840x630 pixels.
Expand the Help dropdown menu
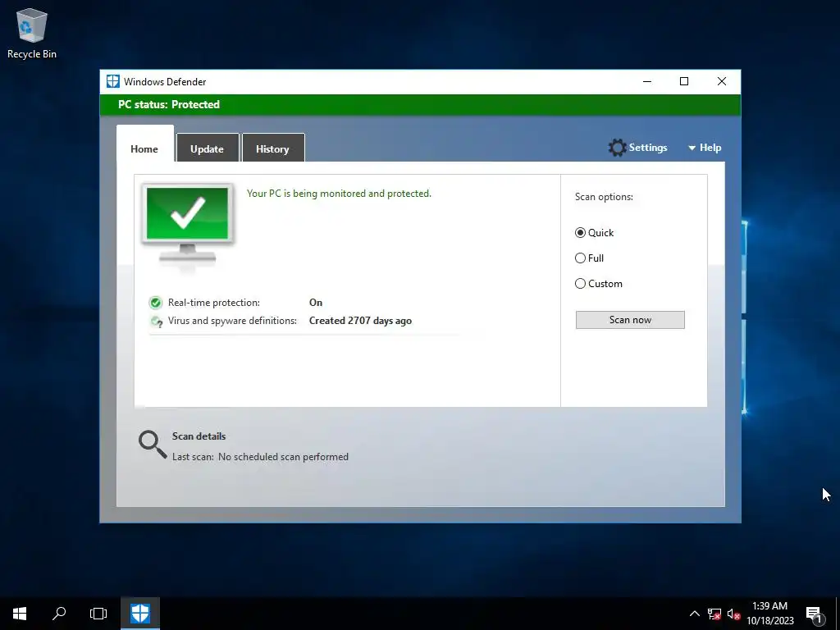tap(705, 148)
